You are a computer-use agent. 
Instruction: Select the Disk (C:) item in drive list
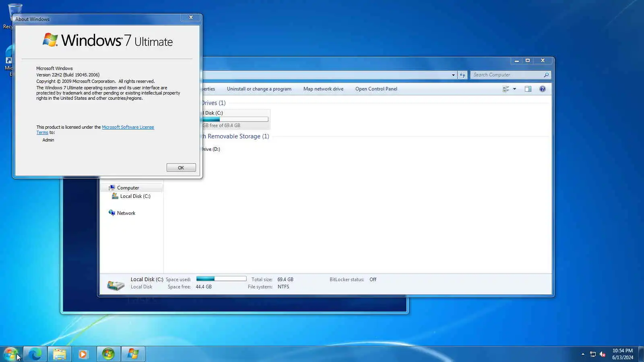pyautogui.click(x=236, y=119)
